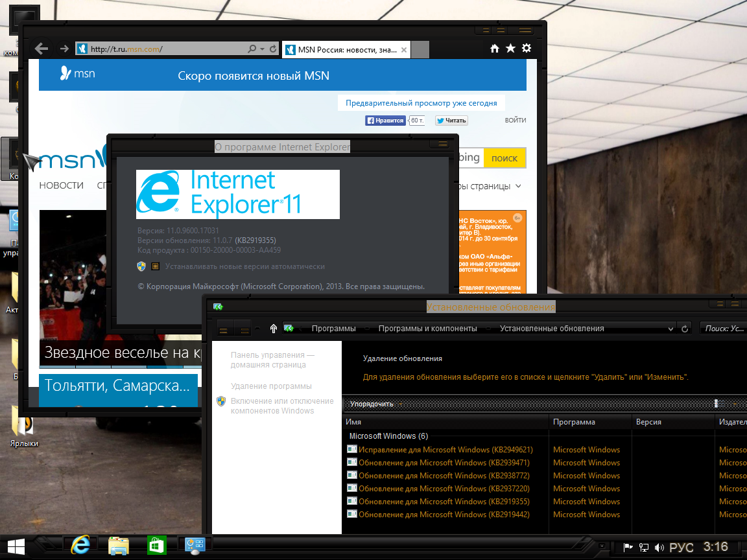Go up one level in updates window
This screenshot has height=560, width=747.
(274, 329)
